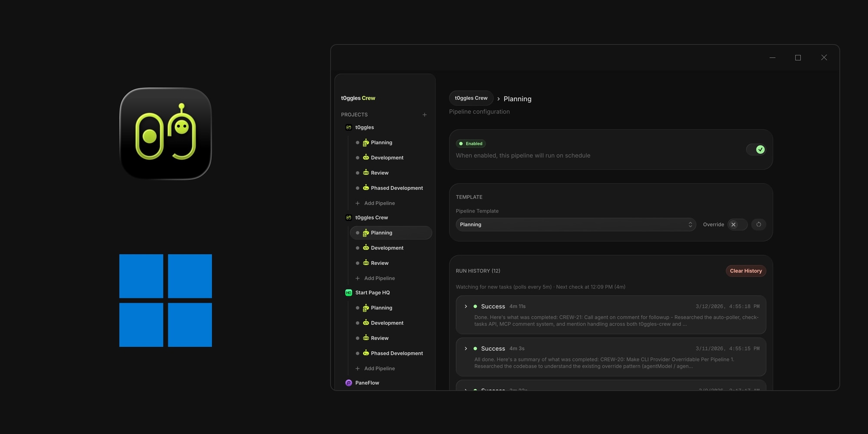The width and height of the screenshot is (868, 434).
Task: Toggle the template Override switch
Action: point(737,224)
